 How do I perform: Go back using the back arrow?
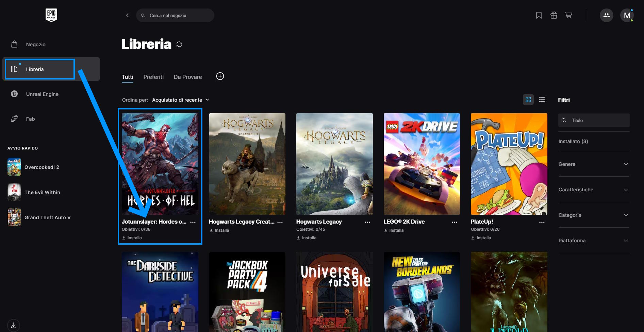[x=127, y=15]
